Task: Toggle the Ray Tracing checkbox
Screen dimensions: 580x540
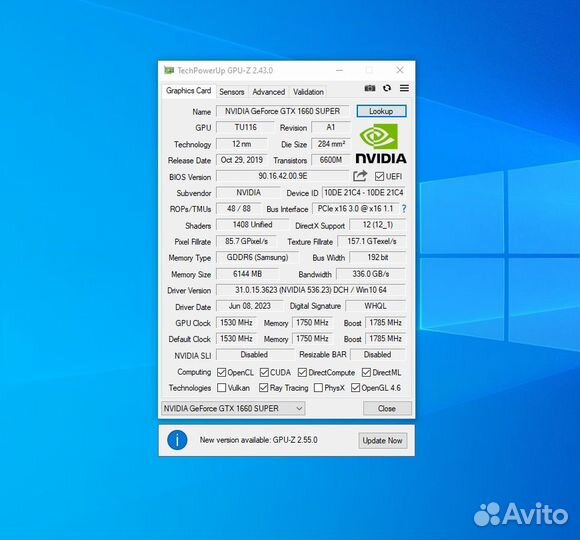Action: coord(263,388)
